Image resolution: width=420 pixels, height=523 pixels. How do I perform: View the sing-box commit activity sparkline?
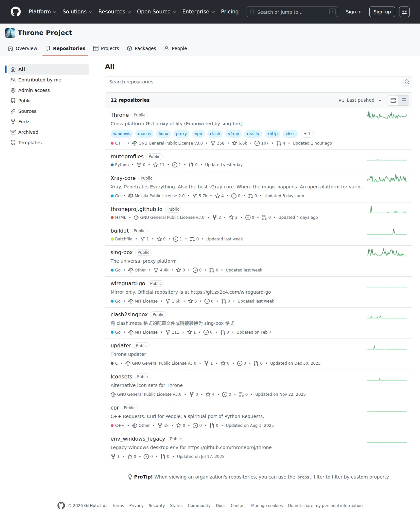[x=387, y=253]
